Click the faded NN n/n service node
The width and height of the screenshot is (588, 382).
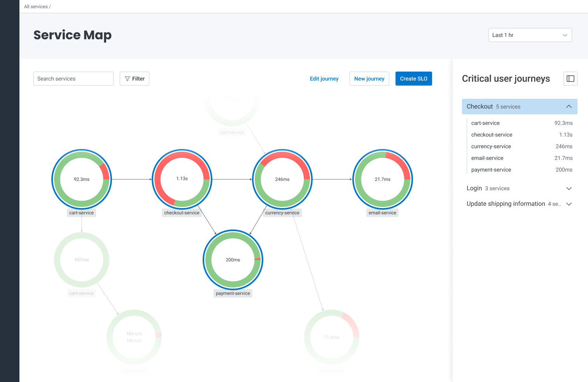(134, 337)
